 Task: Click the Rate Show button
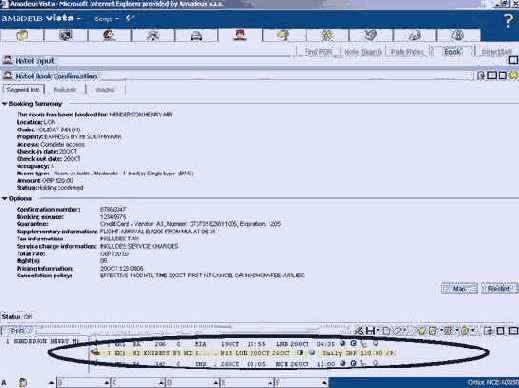pyautogui.click(x=407, y=52)
